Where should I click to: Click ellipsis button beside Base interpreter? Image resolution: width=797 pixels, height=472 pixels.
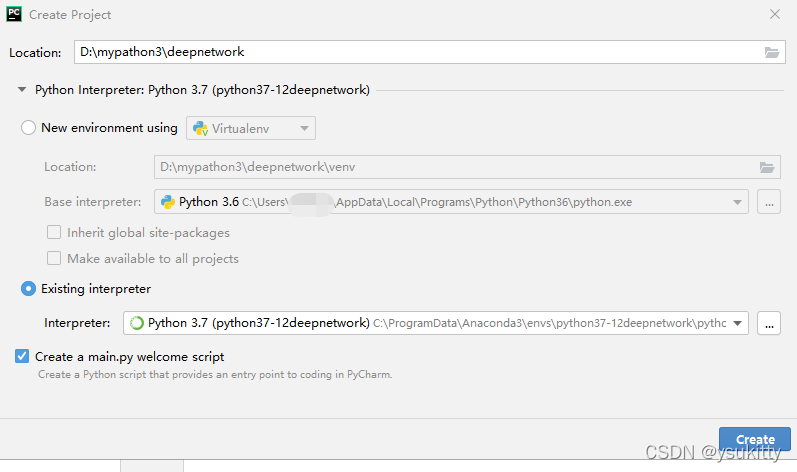[769, 202]
